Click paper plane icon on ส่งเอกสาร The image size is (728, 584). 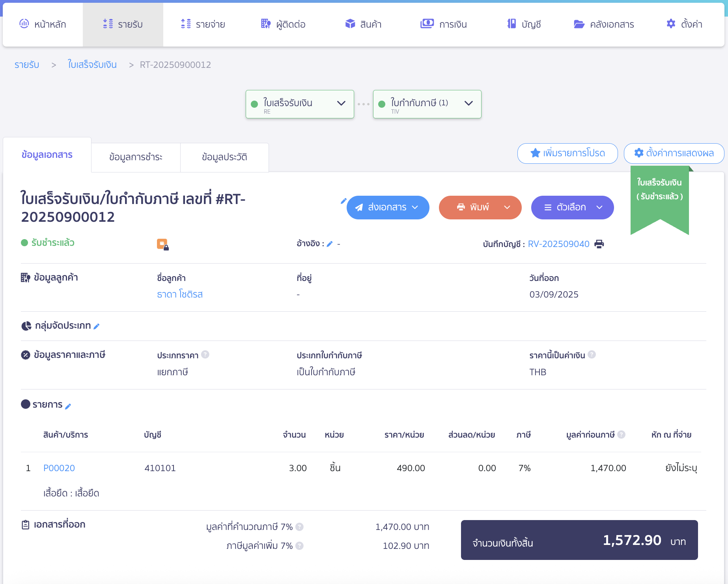(x=359, y=208)
